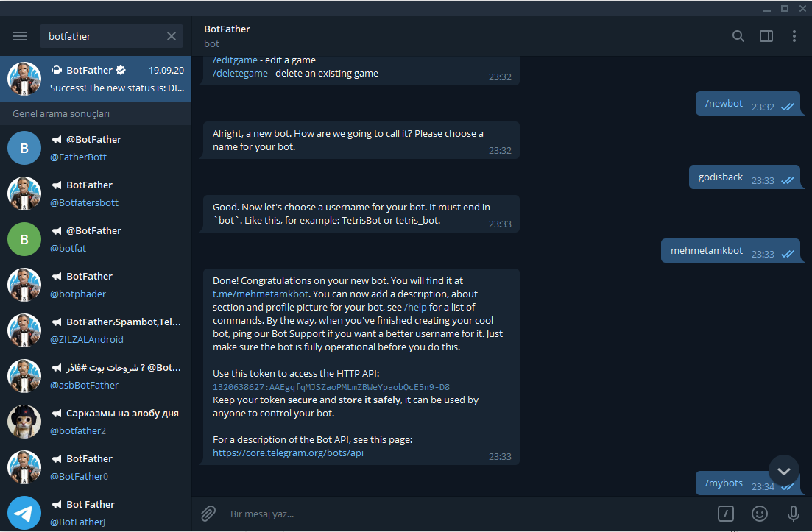The height and width of the screenshot is (532, 812).
Task: Toggle the right info side panel
Action: click(766, 36)
